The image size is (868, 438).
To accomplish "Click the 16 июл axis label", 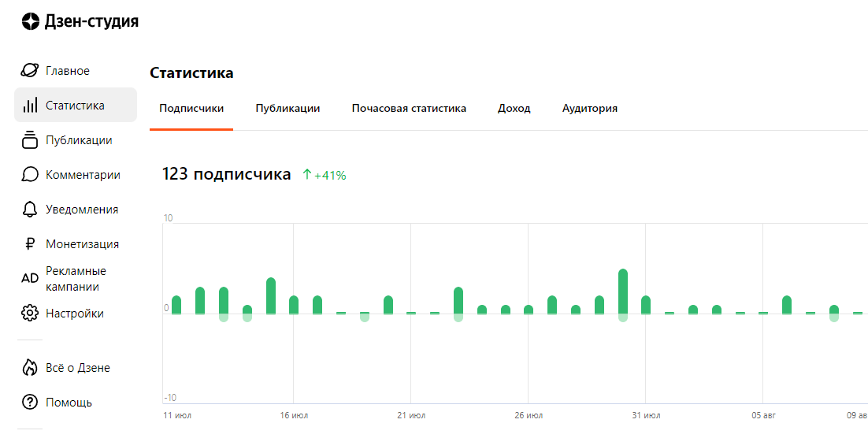I will point(295,415).
